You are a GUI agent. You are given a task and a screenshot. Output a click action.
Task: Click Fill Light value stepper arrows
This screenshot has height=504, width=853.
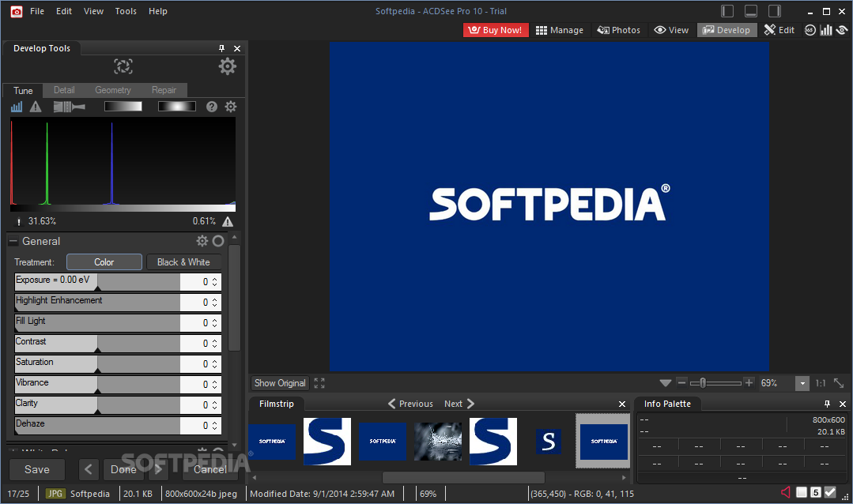point(214,323)
